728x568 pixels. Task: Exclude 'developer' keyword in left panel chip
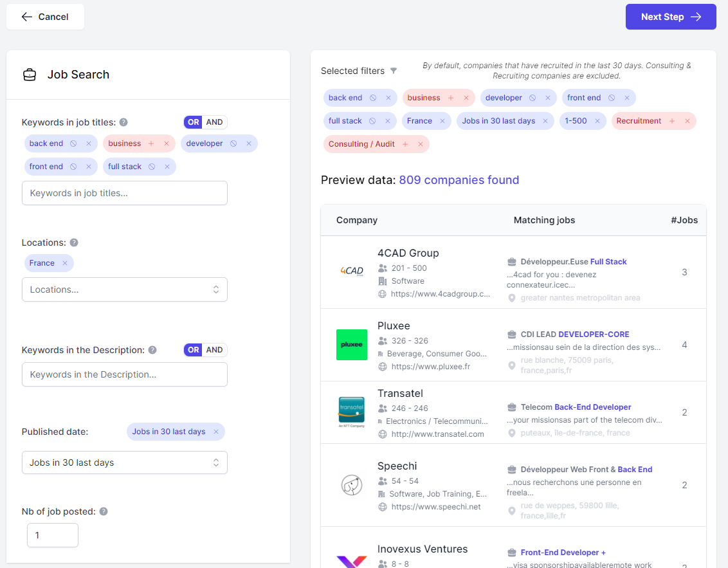tap(233, 143)
